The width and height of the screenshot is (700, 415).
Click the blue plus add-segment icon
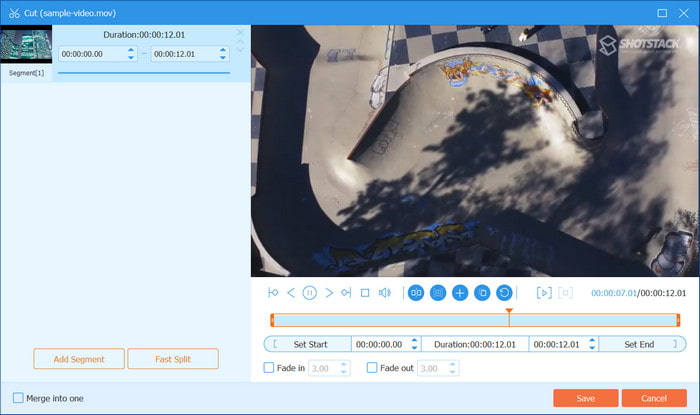click(460, 293)
